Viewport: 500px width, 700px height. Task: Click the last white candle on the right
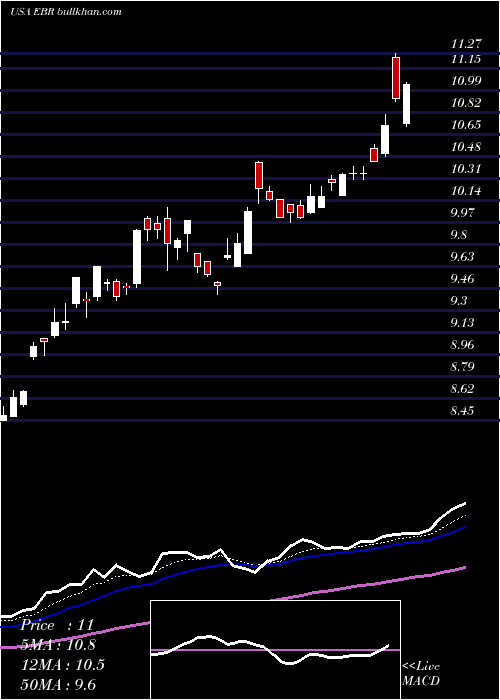[406, 104]
